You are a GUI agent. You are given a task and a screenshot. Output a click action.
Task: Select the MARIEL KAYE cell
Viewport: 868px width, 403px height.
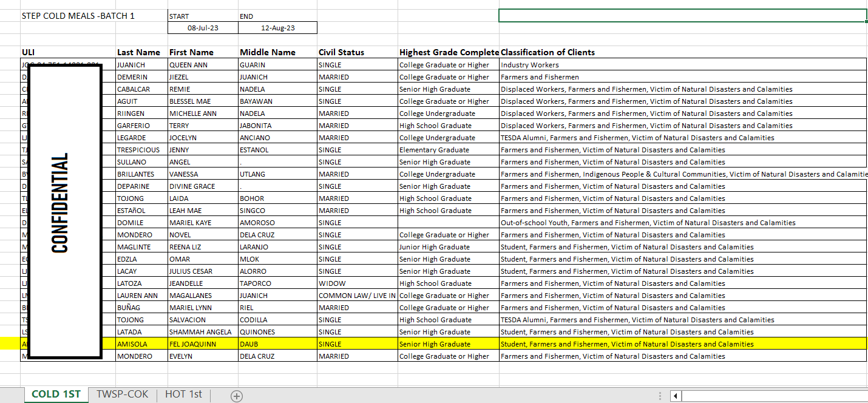203,223
